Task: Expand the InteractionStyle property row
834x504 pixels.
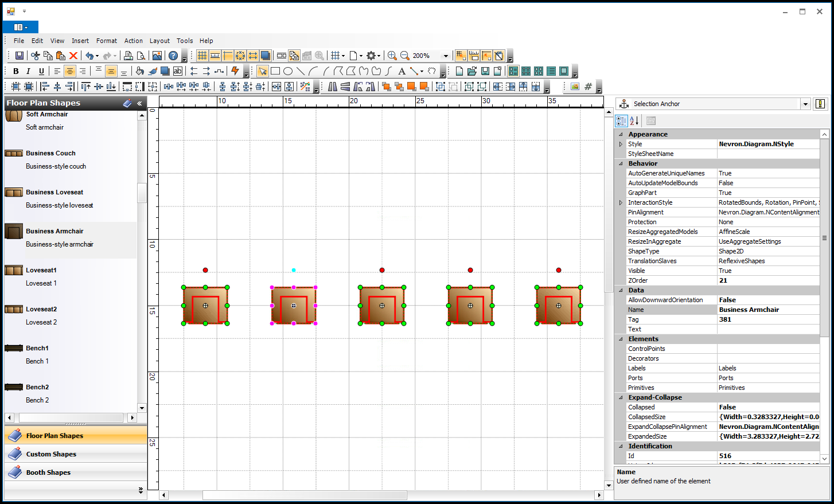Action: coord(621,202)
